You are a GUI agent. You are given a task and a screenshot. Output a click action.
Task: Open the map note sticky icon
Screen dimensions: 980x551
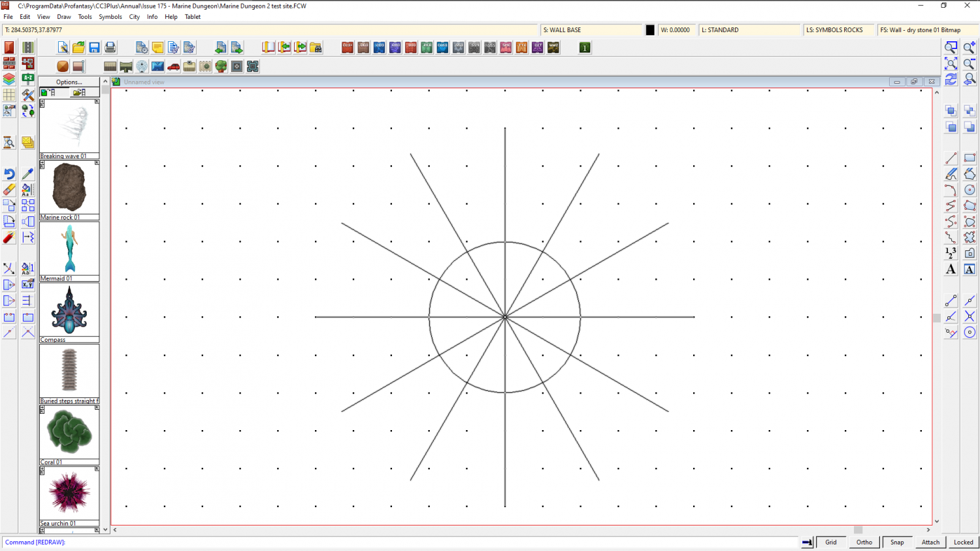click(x=157, y=48)
